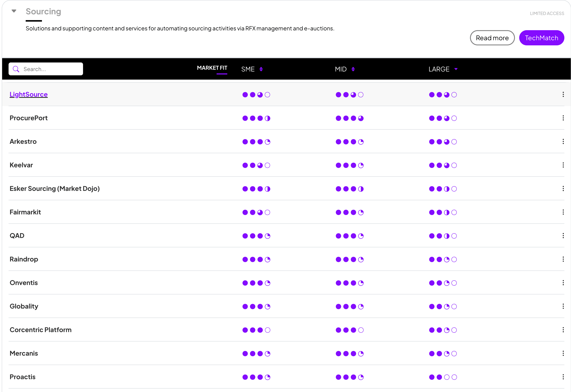
Task: Toggle sorting on the LARGE column
Action: coord(455,69)
